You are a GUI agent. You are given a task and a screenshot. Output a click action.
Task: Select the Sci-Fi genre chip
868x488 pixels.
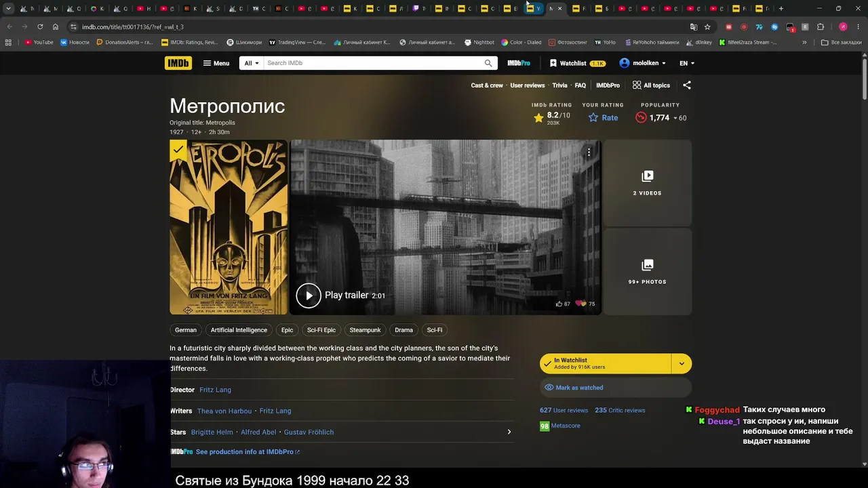(x=435, y=330)
